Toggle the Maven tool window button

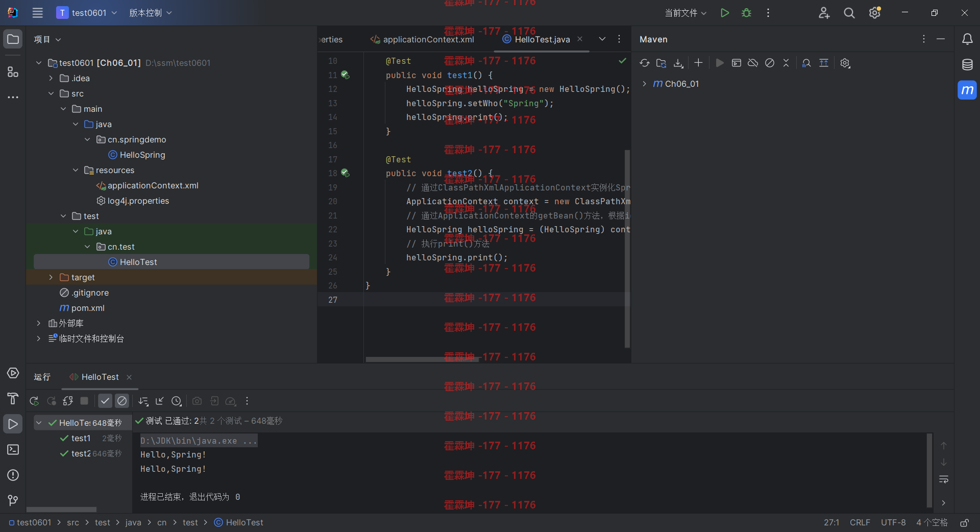coord(967,90)
